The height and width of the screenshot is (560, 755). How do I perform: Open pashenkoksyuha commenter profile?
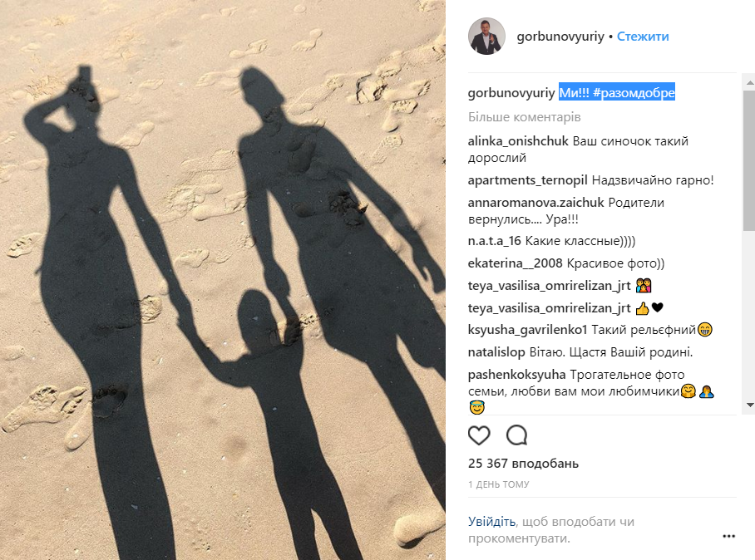click(x=516, y=374)
